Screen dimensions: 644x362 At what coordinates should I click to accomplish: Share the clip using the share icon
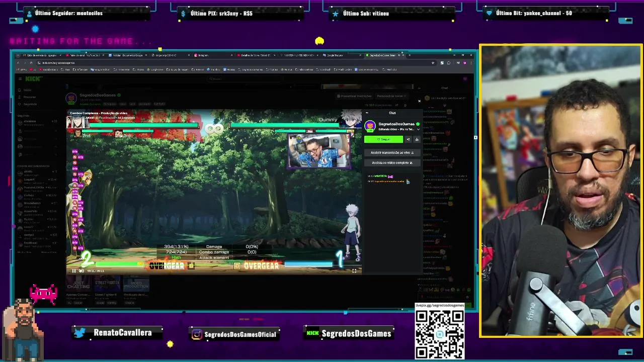[409, 139]
